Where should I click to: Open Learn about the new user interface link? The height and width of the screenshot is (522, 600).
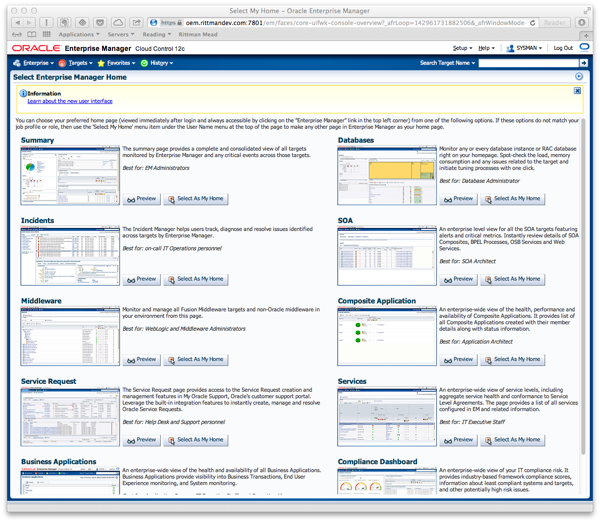pos(70,101)
